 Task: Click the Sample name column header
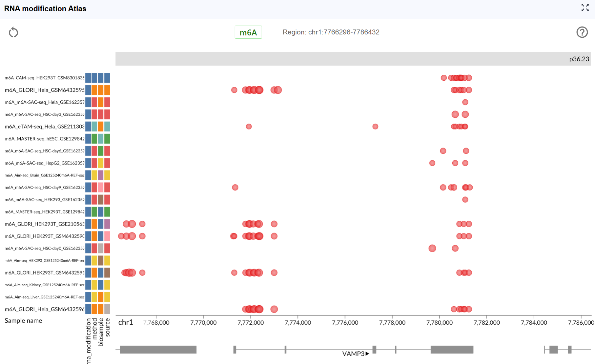coord(23,321)
